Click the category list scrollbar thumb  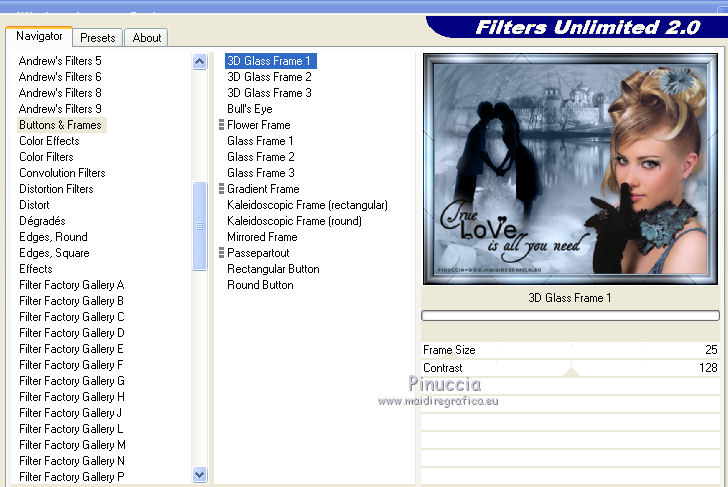click(200, 226)
